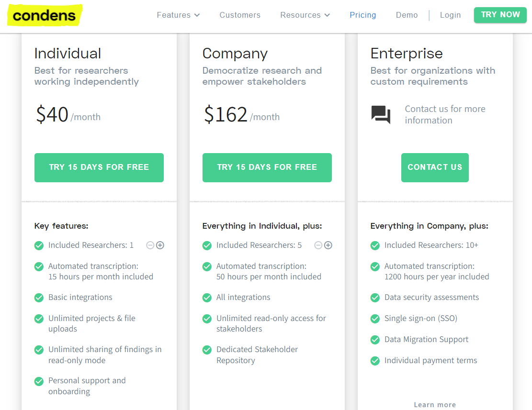
Task: Click checkmark beside Data Migration Support
Action: (375, 340)
